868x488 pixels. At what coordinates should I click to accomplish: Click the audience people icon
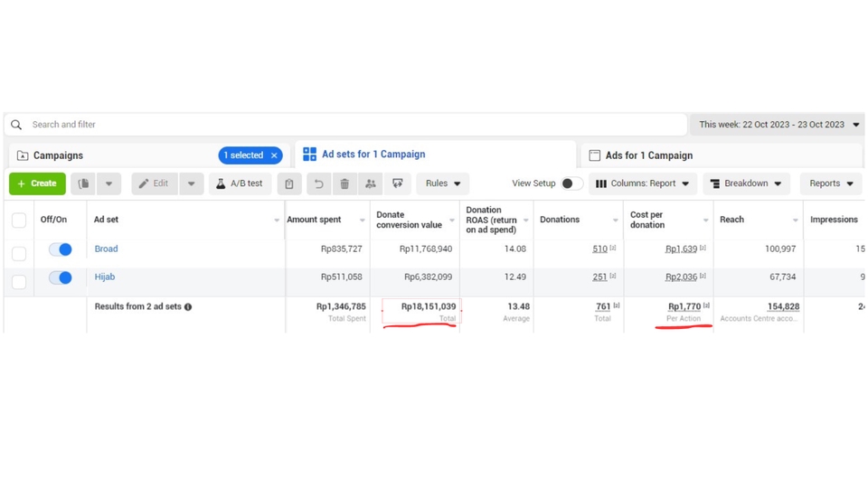[371, 183]
